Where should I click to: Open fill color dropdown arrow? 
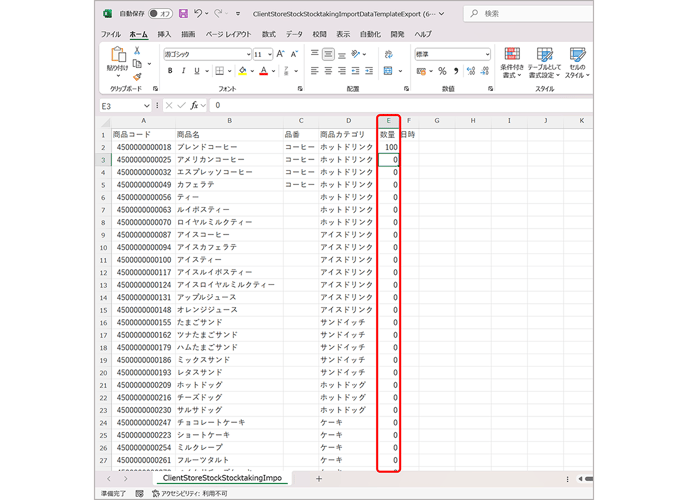[252, 71]
